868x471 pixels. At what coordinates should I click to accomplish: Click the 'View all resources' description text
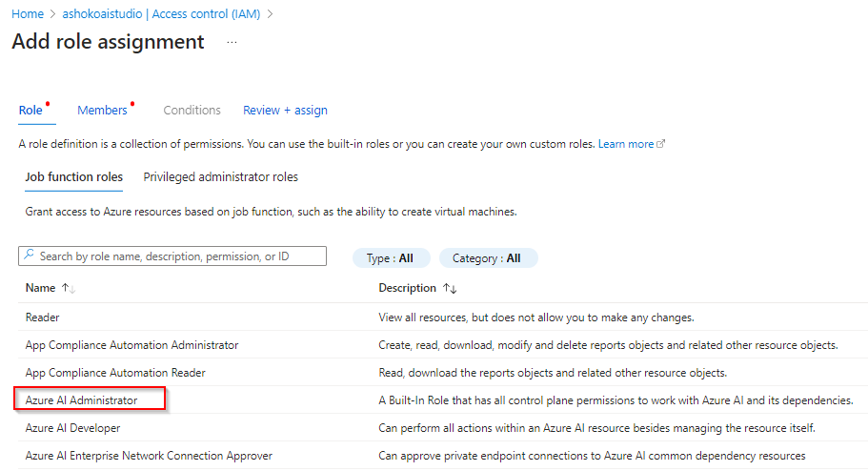coord(535,317)
